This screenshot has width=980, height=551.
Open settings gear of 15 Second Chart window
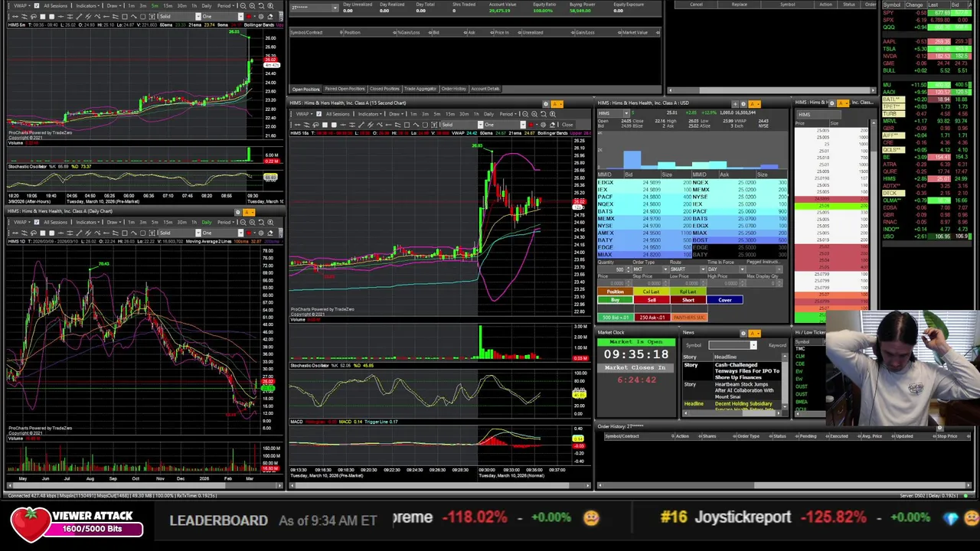546,104
